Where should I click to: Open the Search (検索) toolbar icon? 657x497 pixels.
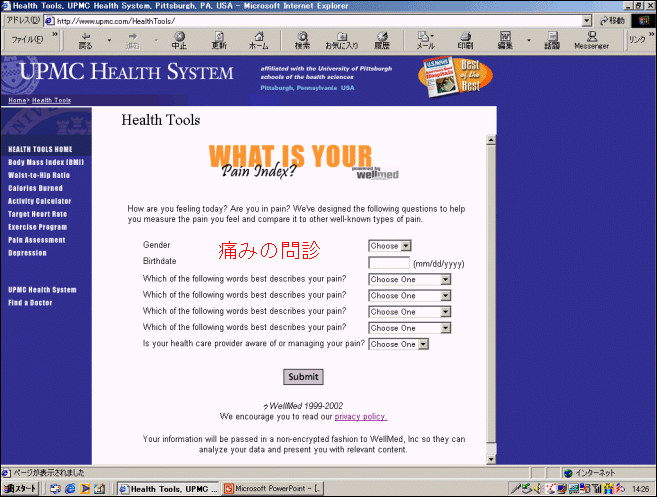click(302, 39)
